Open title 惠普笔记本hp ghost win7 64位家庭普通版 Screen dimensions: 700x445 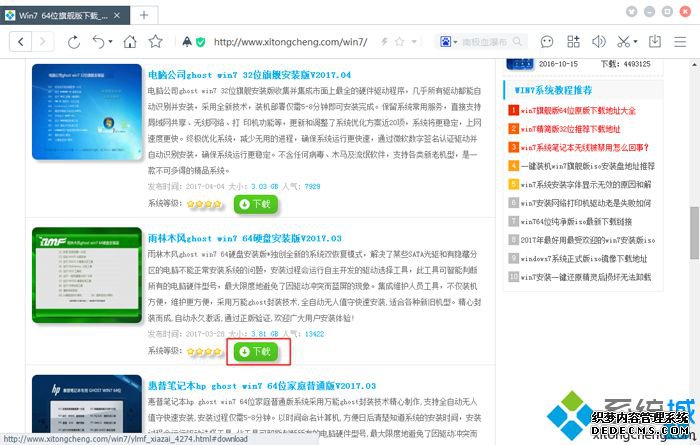262,386
